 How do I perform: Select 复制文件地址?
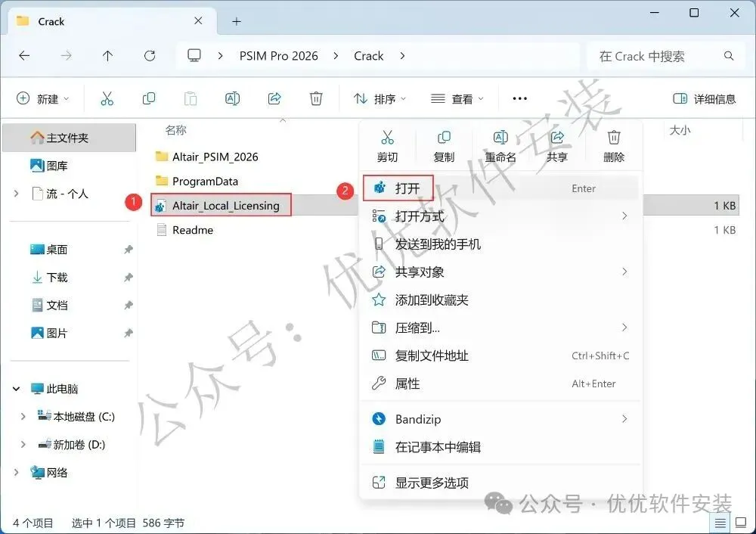501,356
